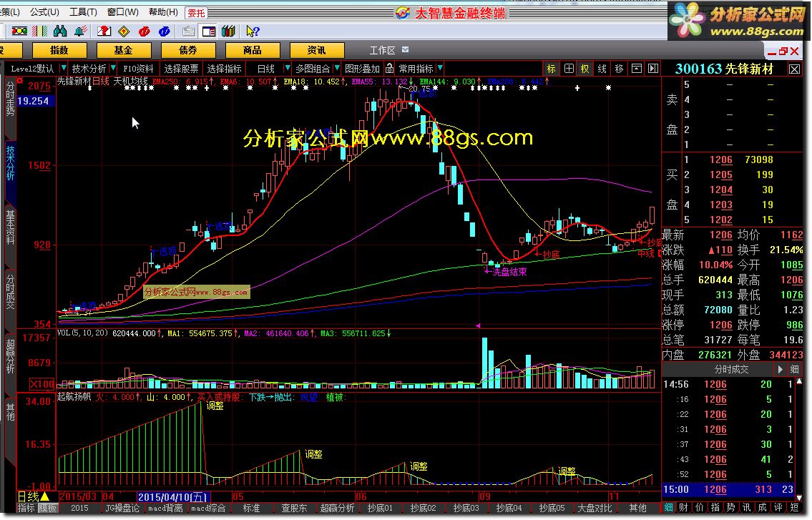This screenshot has width=812, height=520.
Task: Click the blue circular toolbar icon
Action: tap(164, 31)
